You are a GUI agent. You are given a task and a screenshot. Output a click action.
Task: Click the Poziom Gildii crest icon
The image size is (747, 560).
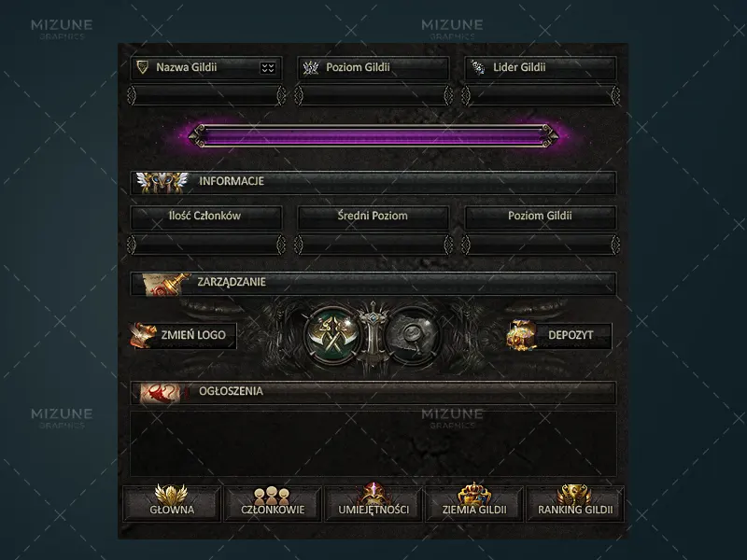coord(311,67)
